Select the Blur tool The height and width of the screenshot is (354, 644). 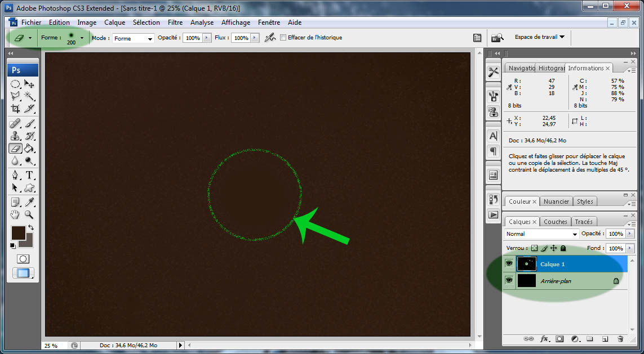click(16, 160)
